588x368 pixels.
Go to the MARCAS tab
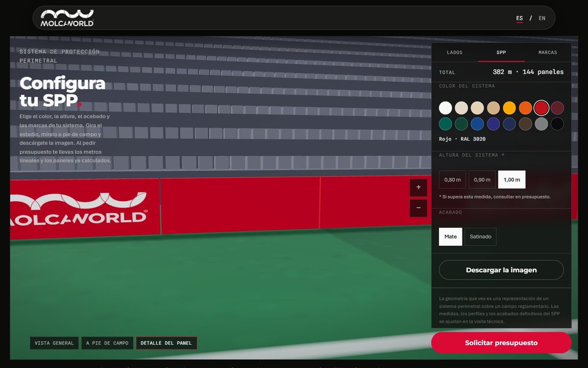pos(548,53)
